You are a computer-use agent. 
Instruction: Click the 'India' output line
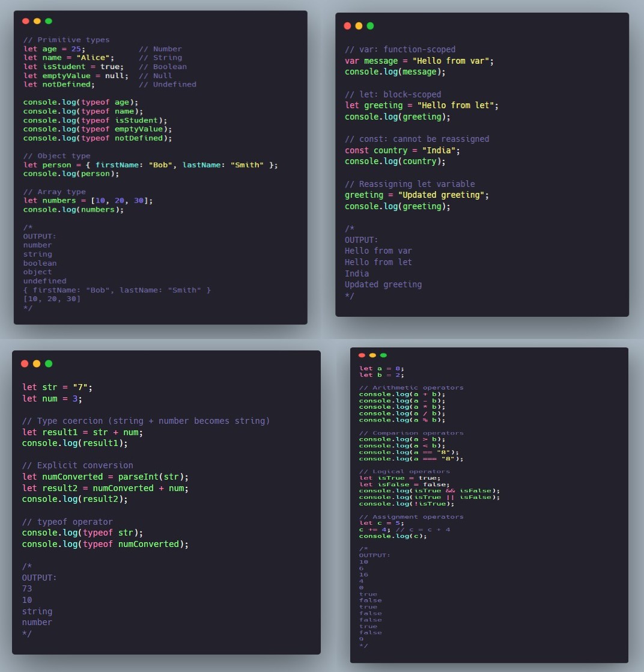tap(357, 273)
